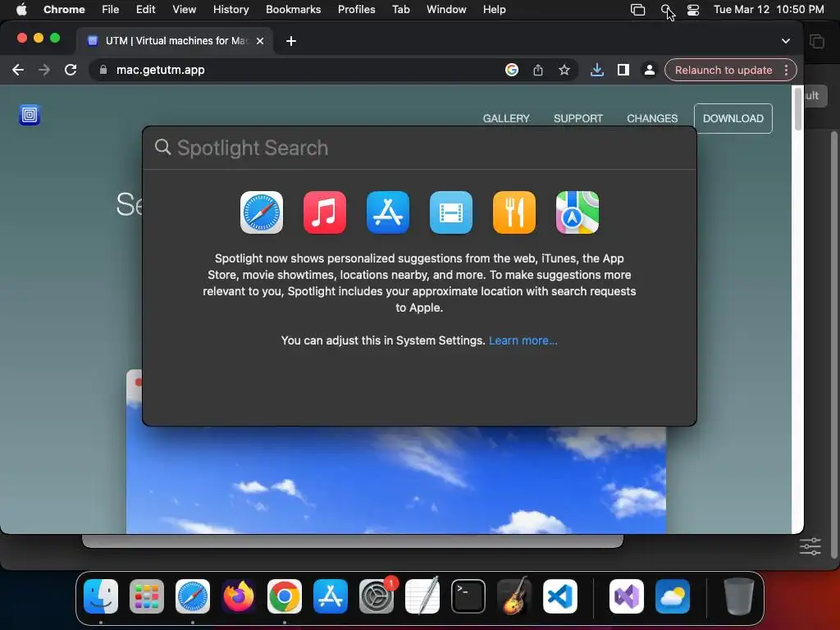
Task: Select the UTM Virtual machines tab
Action: tap(176, 41)
